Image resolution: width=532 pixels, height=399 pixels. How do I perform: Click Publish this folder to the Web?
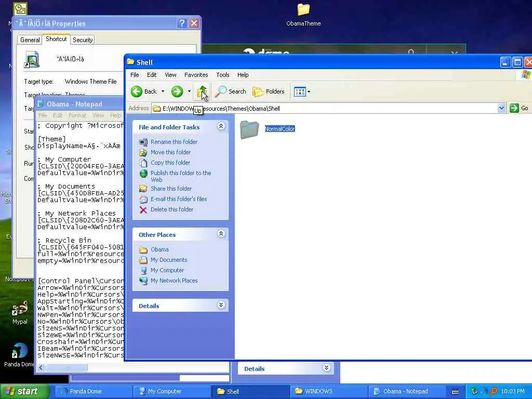point(180,176)
